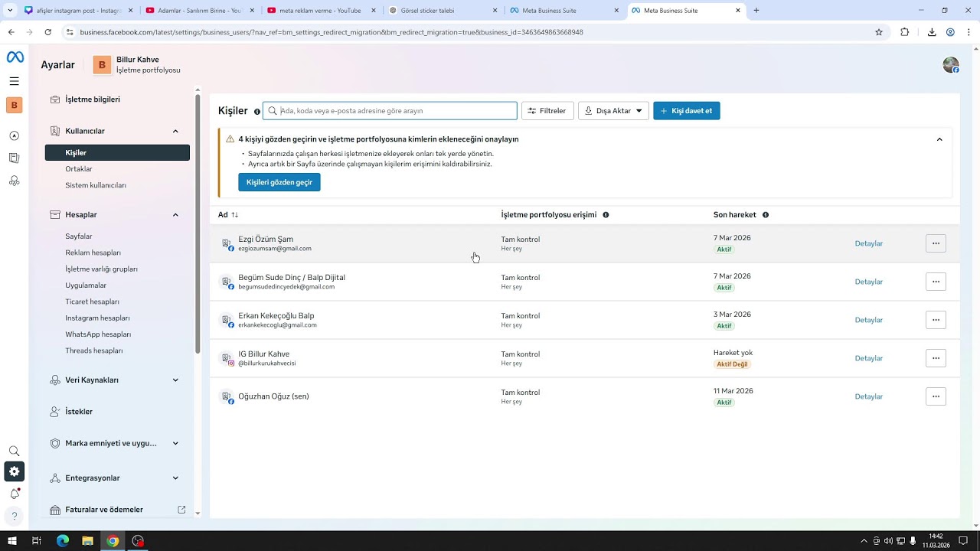
Task: Open Reklam hesapları in sidebar
Action: pyautogui.click(x=93, y=253)
